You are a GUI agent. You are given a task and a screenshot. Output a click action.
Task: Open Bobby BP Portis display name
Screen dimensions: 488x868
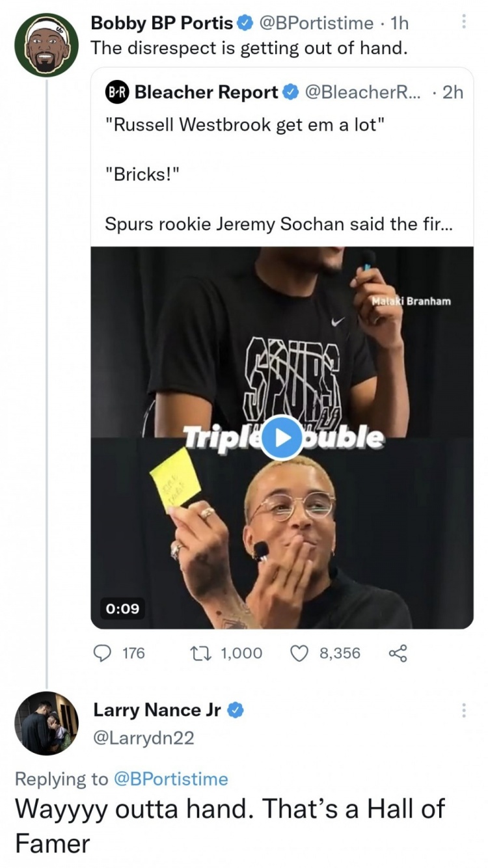coord(162,23)
